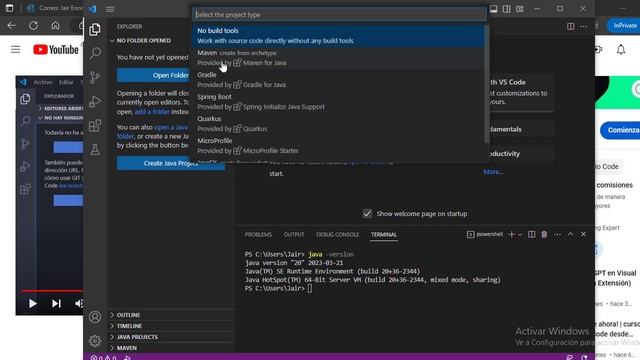Choose No build tools project type
Viewport: 640px width, 360px height.
coord(338,36)
